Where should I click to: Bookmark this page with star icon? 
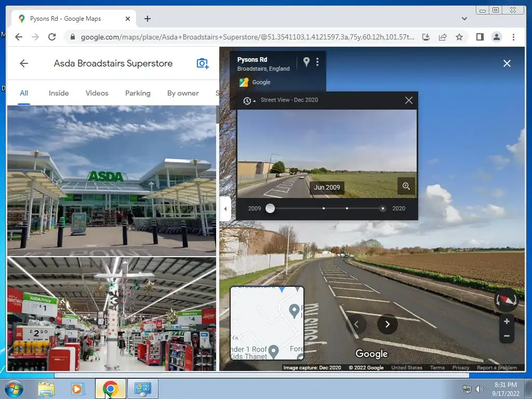(x=459, y=37)
